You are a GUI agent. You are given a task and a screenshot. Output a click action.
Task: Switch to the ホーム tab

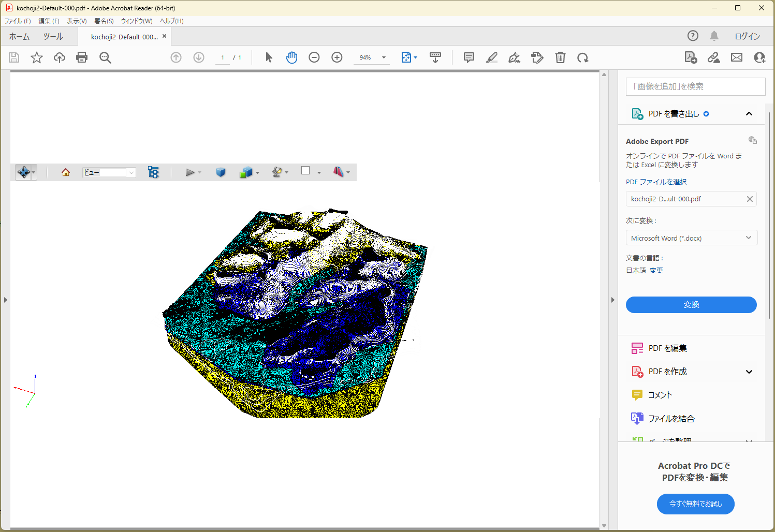(19, 36)
